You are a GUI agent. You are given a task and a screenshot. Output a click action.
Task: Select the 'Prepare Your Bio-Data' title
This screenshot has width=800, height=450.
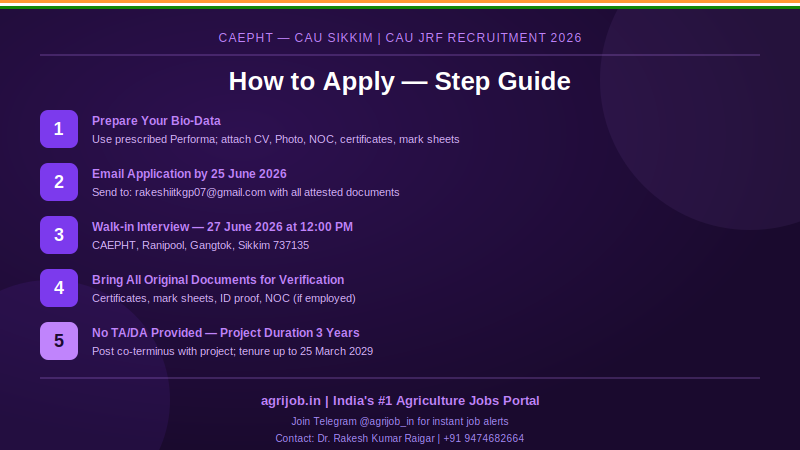[156, 121]
